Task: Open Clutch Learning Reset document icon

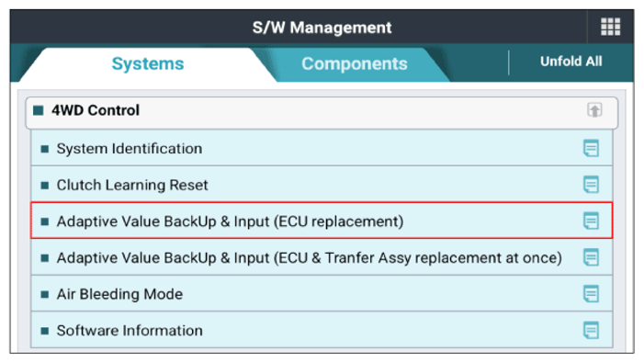Action: pyautogui.click(x=591, y=185)
